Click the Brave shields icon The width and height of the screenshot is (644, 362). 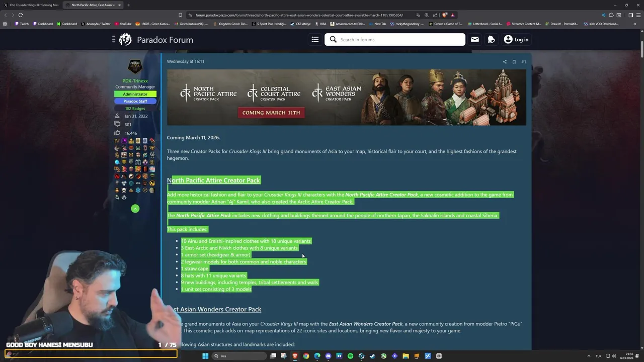[x=445, y=15]
